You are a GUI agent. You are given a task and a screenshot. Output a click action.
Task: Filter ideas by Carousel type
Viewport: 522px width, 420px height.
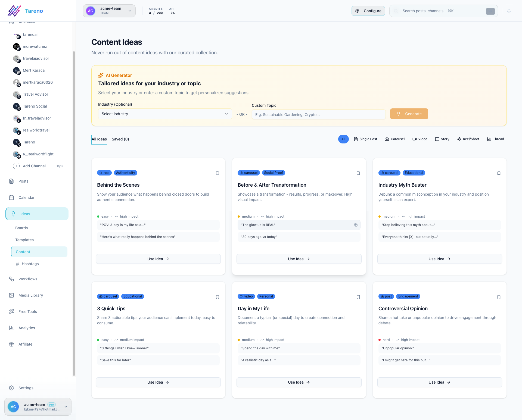[395, 139]
